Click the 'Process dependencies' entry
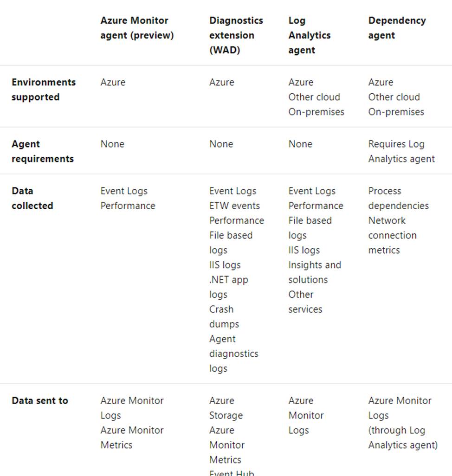Screen dimensions: 452x476 pos(398,198)
